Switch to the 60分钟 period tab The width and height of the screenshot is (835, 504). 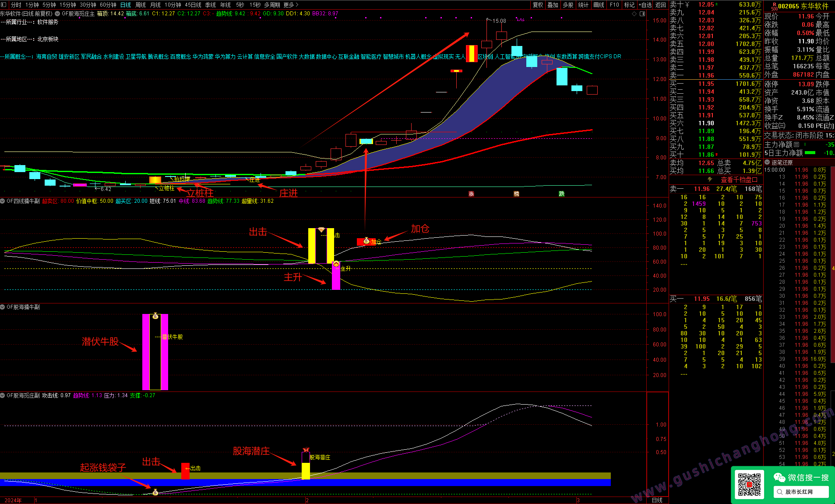click(x=108, y=5)
